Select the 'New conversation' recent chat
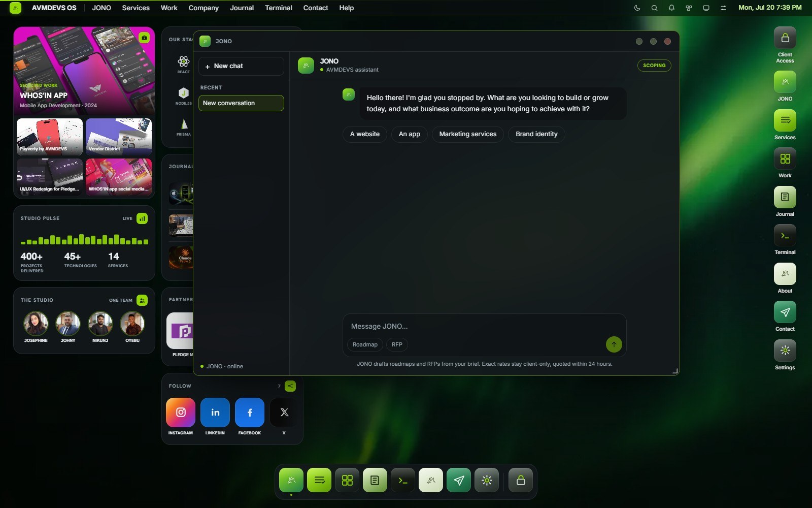 (x=241, y=103)
